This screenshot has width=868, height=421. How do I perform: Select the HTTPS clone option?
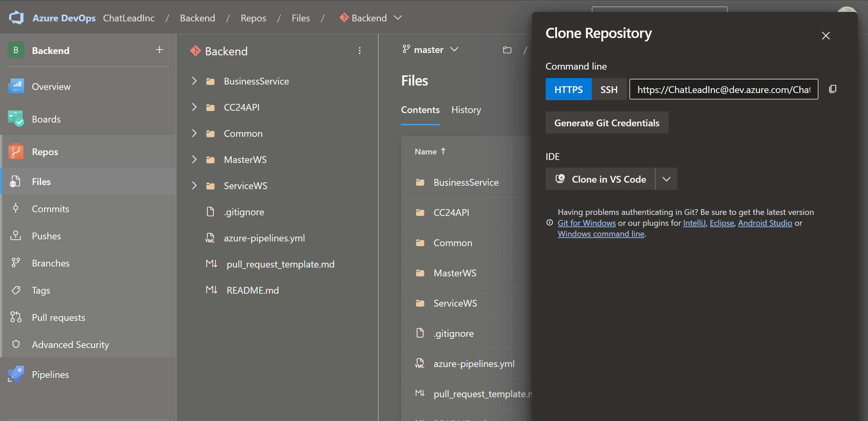coord(568,89)
